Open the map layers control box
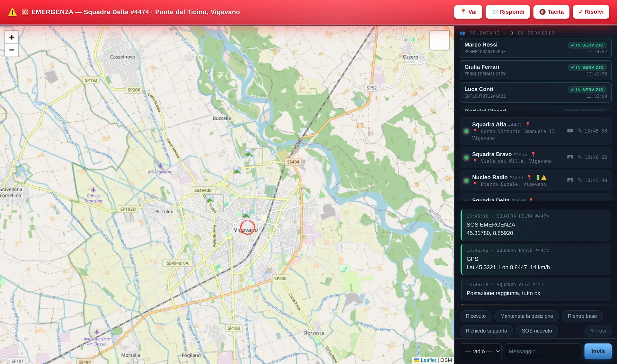This screenshot has width=617, height=364. pyautogui.click(x=439, y=40)
